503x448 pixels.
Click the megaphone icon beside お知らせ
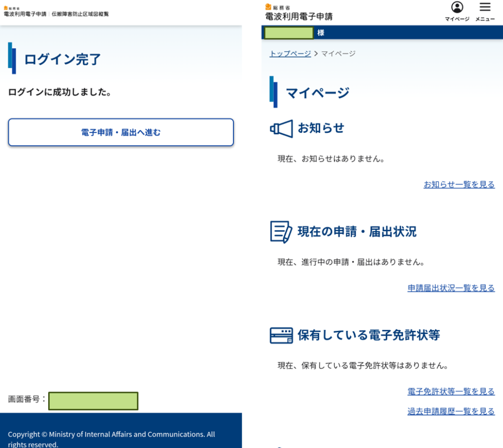[281, 129]
